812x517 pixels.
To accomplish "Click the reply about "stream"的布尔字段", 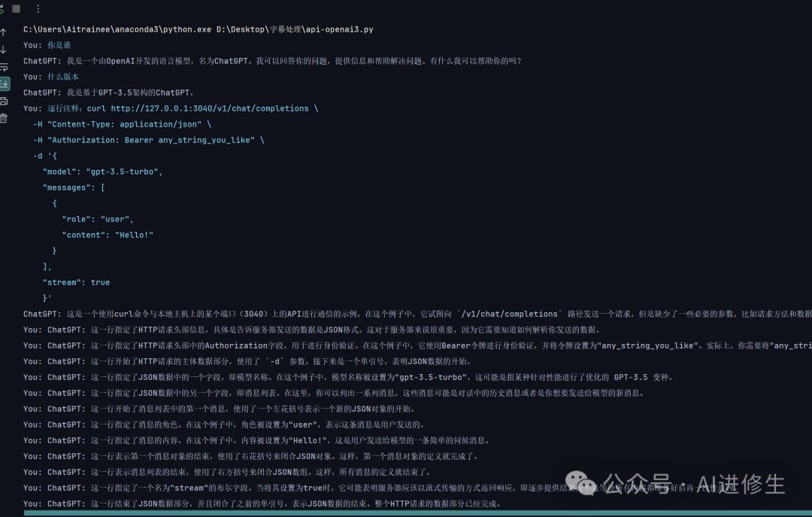I will pos(378,488).
